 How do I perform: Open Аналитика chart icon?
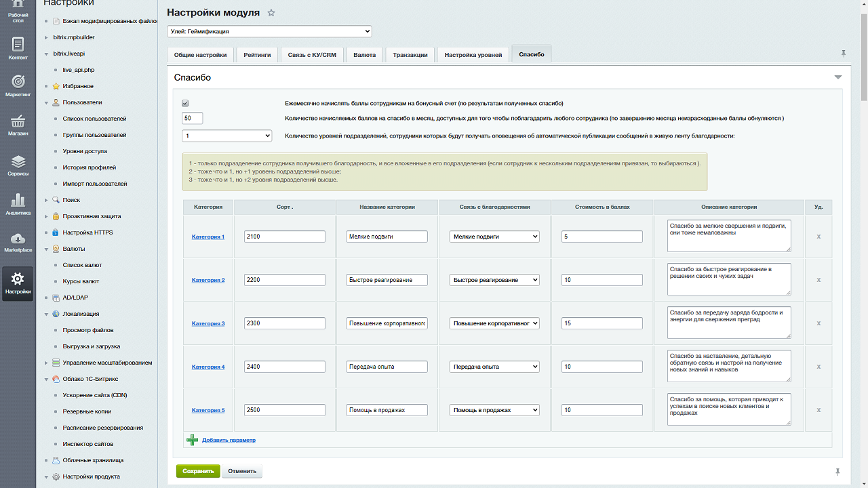[18, 204]
